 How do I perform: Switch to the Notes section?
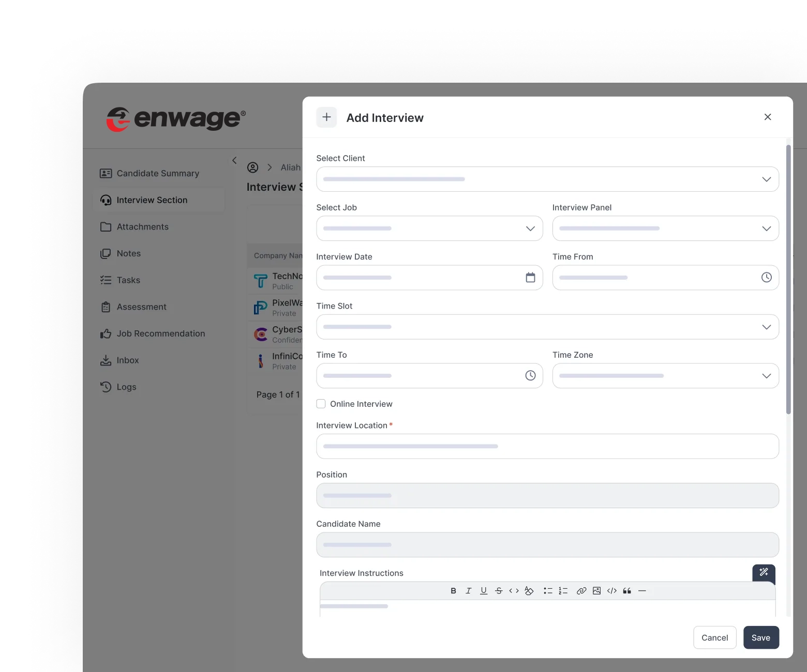click(x=128, y=253)
